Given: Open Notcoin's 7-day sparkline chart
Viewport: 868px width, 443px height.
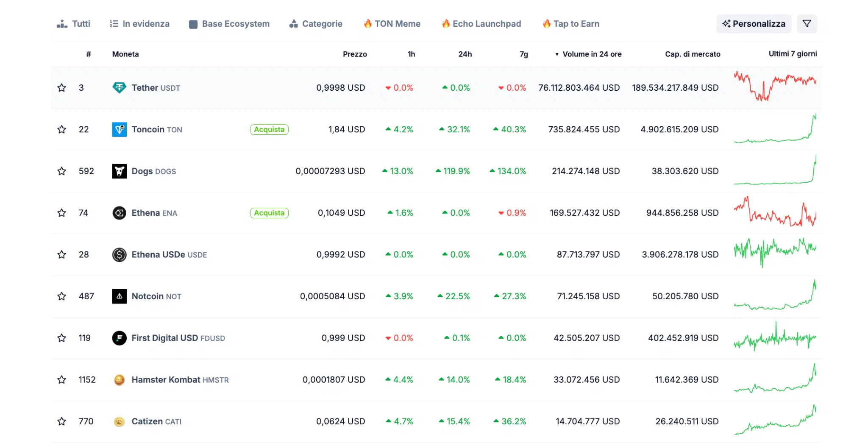Looking at the screenshot, I should coord(775,295).
